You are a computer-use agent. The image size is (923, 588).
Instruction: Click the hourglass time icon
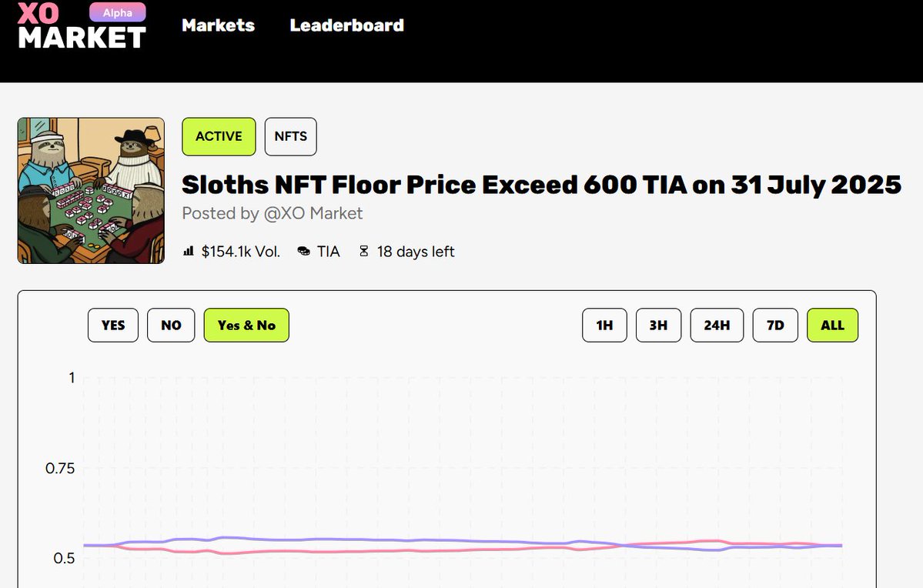coord(364,252)
